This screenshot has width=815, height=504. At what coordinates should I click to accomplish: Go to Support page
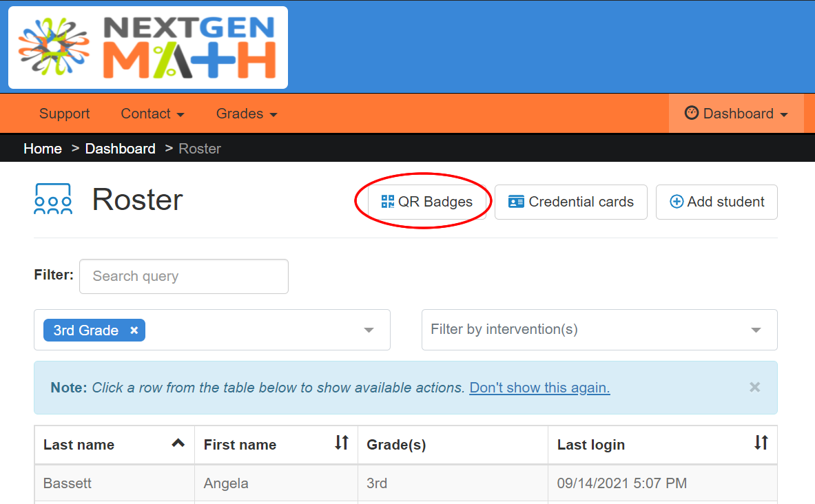pyautogui.click(x=65, y=114)
